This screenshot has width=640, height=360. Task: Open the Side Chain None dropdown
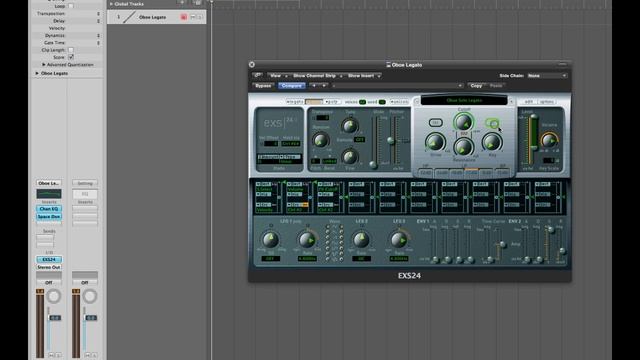(x=547, y=76)
